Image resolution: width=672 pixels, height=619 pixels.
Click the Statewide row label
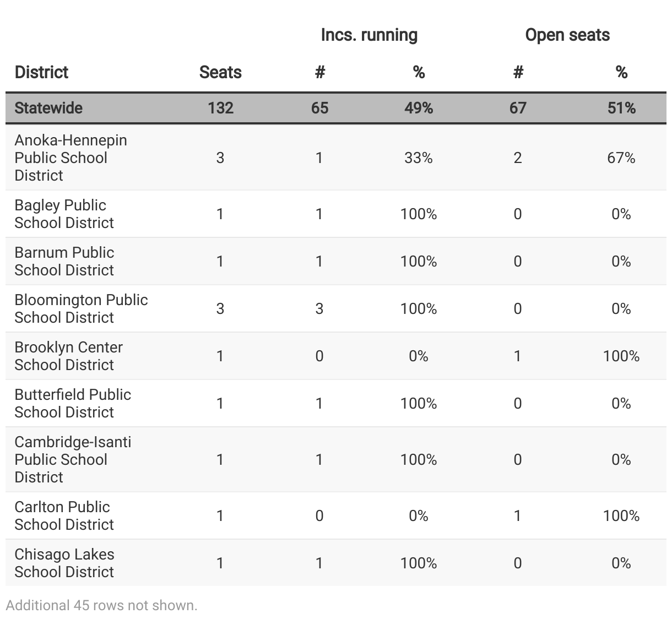pyautogui.click(x=48, y=108)
